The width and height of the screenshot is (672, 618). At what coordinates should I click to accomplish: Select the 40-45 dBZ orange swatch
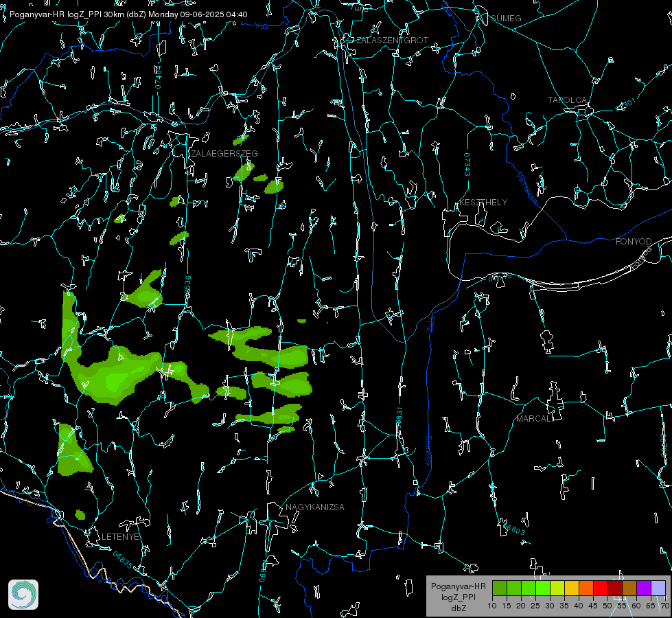click(586, 588)
